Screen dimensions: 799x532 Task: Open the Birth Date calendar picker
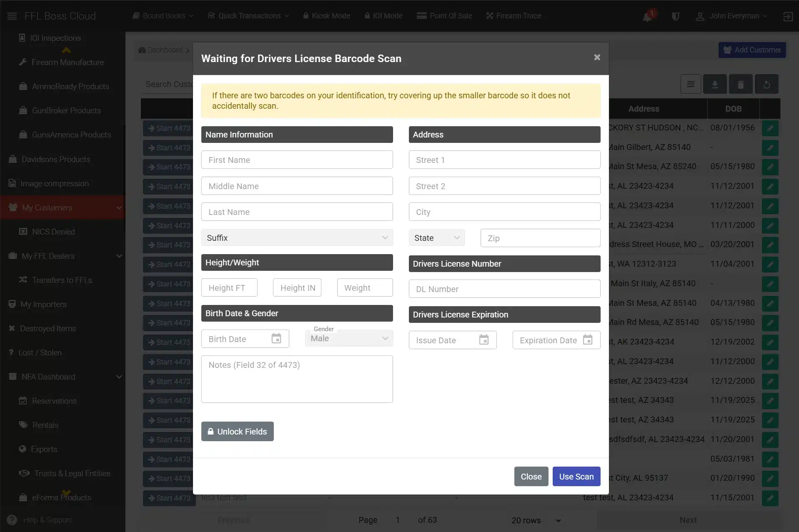276,339
